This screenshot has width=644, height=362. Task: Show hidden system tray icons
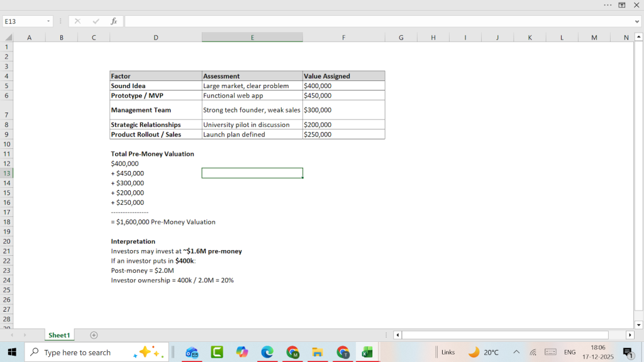[x=516, y=353]
